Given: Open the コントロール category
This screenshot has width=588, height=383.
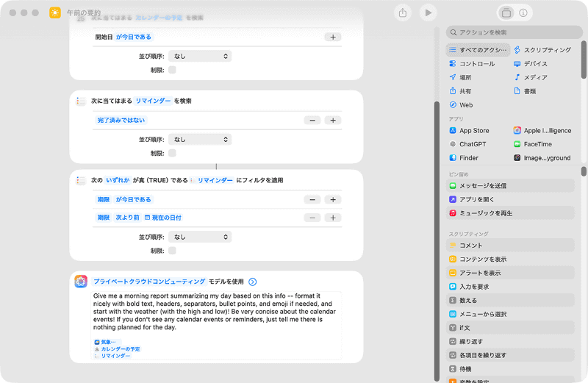Looking at the screenshot, I should click(472, 64).
